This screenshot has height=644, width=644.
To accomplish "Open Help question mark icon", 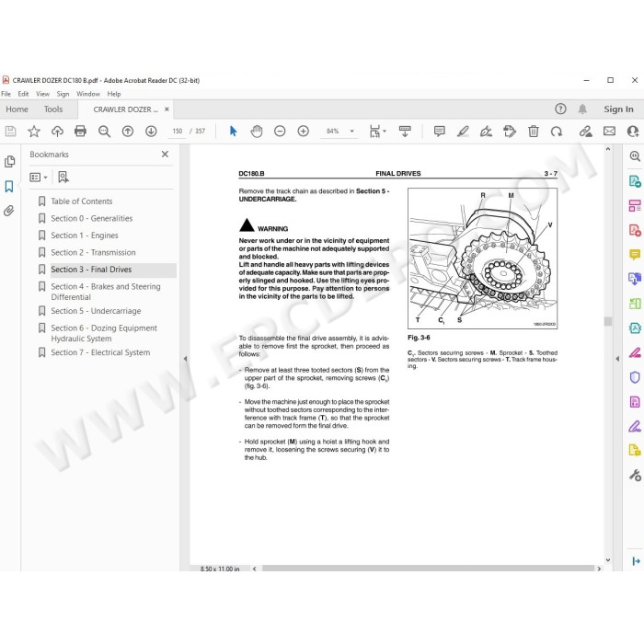I will [x=560, y=109].
